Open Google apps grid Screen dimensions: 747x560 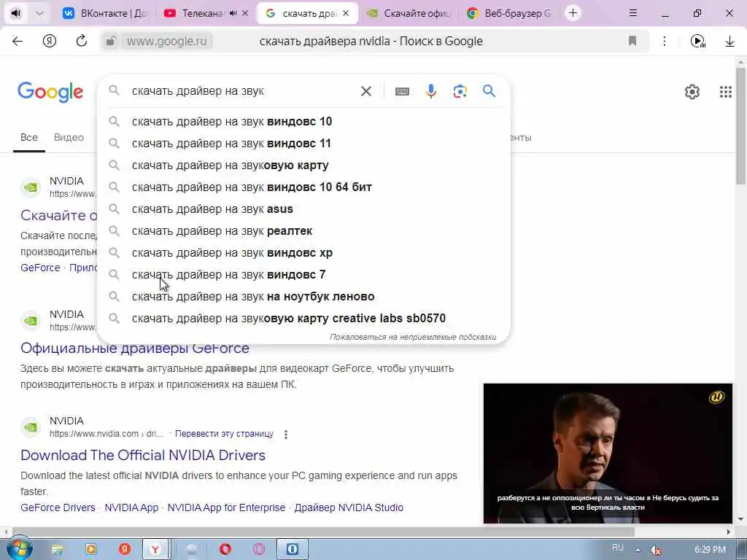pyautogui.click(x=726, y=91)
